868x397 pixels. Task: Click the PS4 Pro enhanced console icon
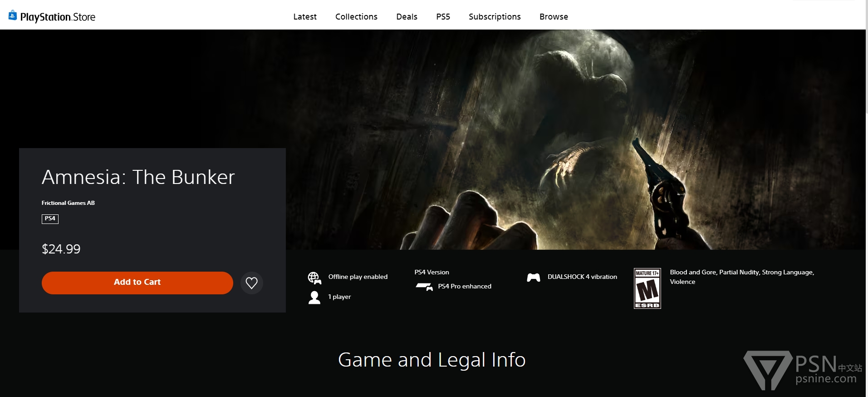coord(424,287)
